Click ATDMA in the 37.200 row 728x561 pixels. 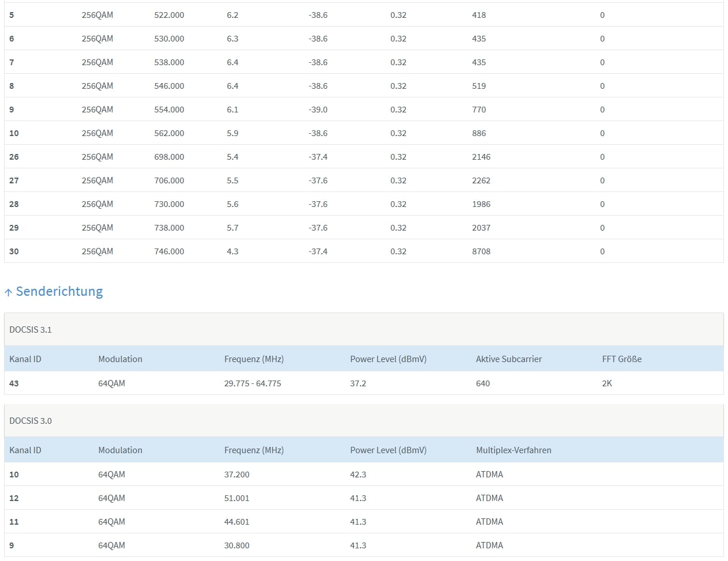[x=489, y=475]
